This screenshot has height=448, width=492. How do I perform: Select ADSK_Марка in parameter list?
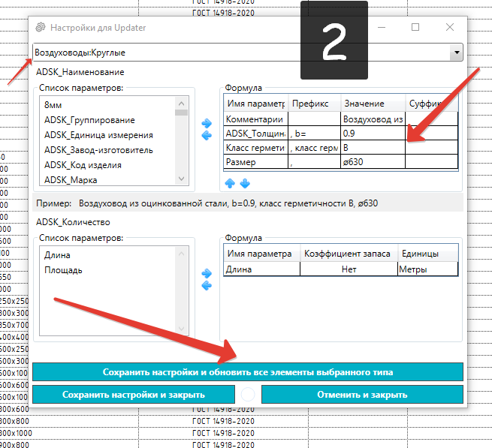71,180
